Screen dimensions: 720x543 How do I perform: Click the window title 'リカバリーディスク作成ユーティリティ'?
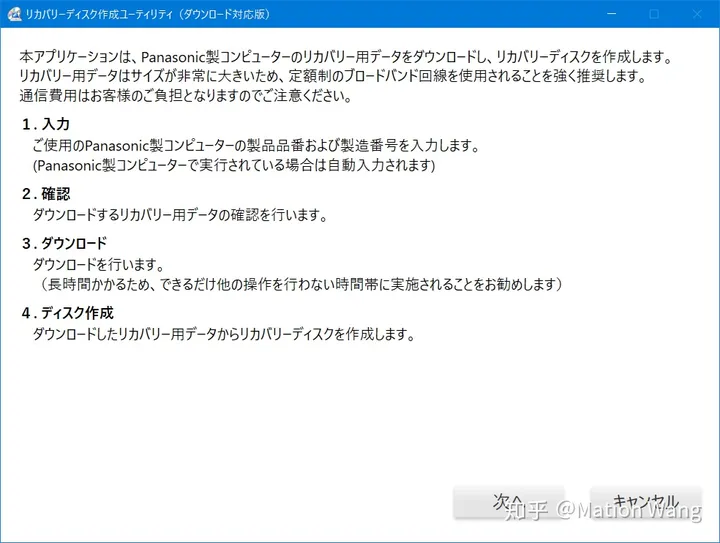click(147, 14)
